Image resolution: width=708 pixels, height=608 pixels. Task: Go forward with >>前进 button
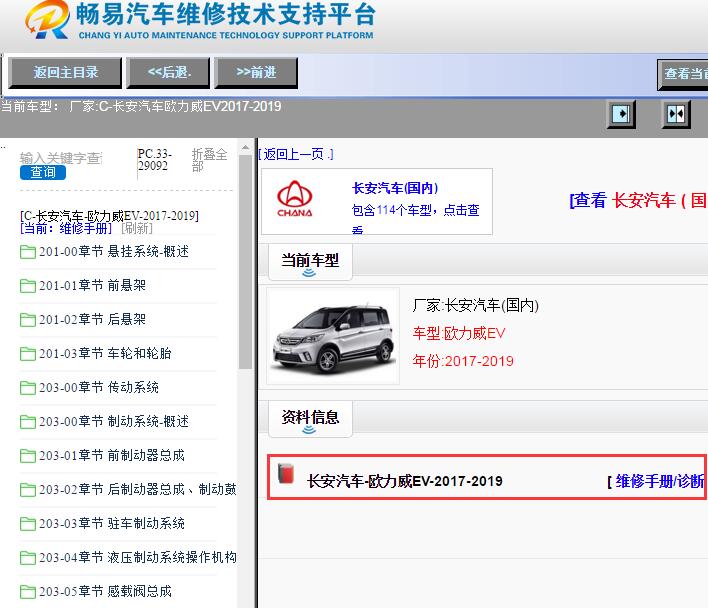256,72
